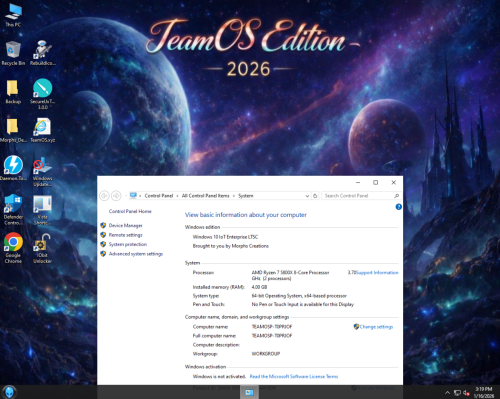The height and width of the screenshot is (399, 500).
Task: Click the Start orb on taskbar
Action: tap(9, 392)
